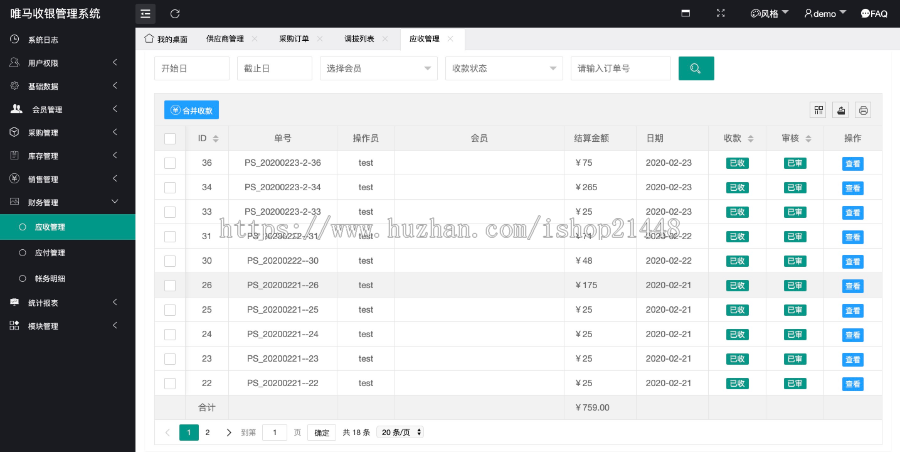900x452 pixels.
Task: Open the 收款状态 dropdown
Action: point(504,68)
